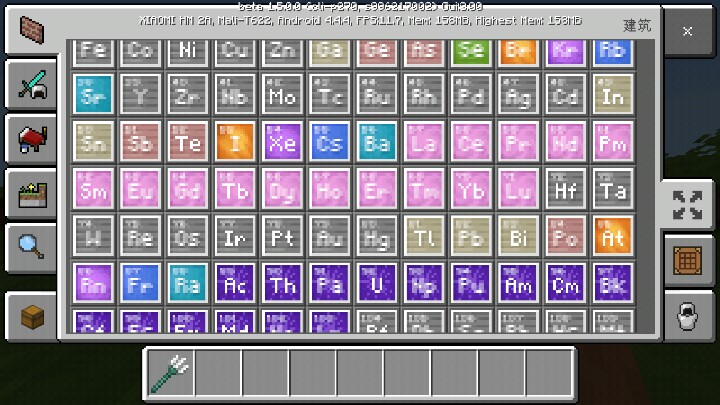Choose the Uranium (U) element block
720x405 pixels.
click(376, 283)
